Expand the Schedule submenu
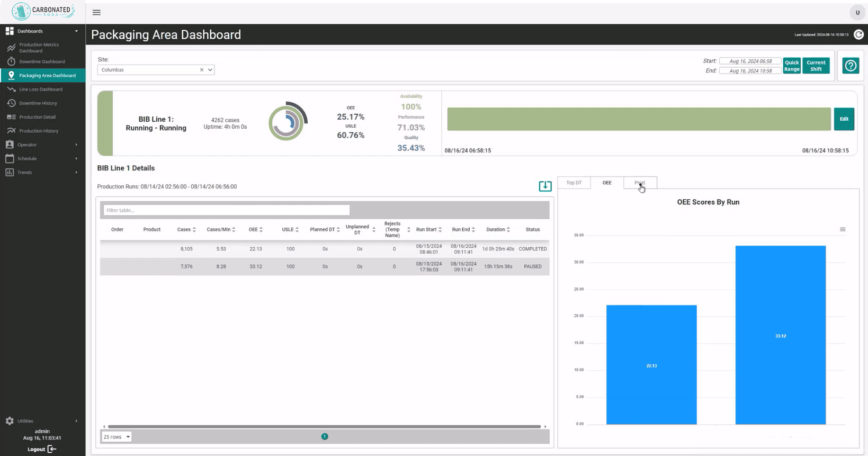The image size is (868, 456). 76,158
